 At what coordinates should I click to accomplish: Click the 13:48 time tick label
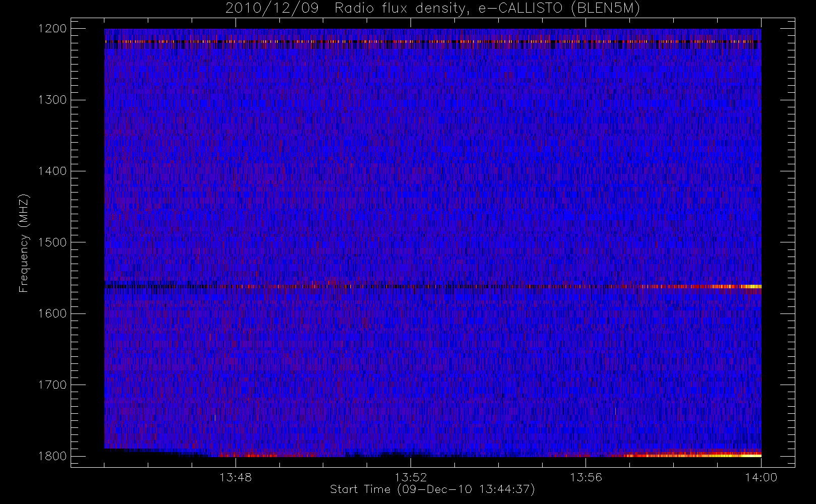236,477
